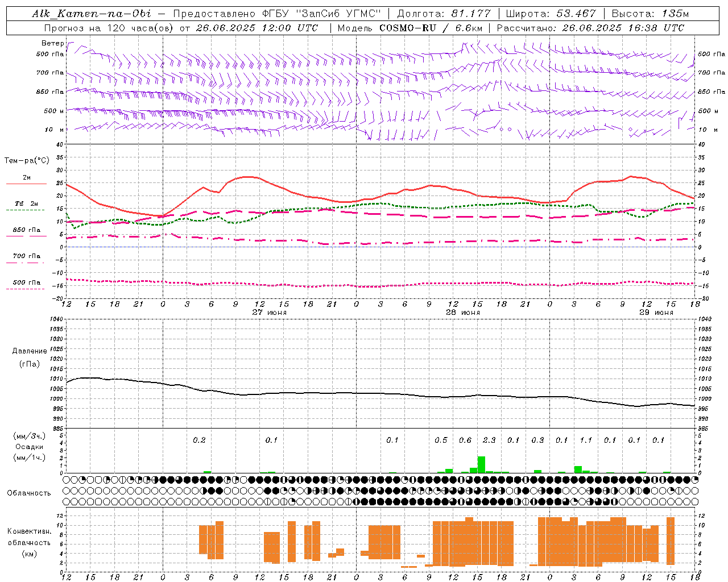Click the 27 июня date label
This screenshot has height=582, width=728.
click(270, 313)
